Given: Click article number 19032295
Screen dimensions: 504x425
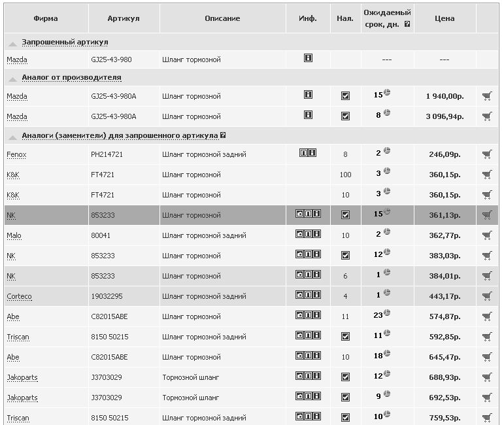Looking at the screenshot, I should tap(107, 296).
